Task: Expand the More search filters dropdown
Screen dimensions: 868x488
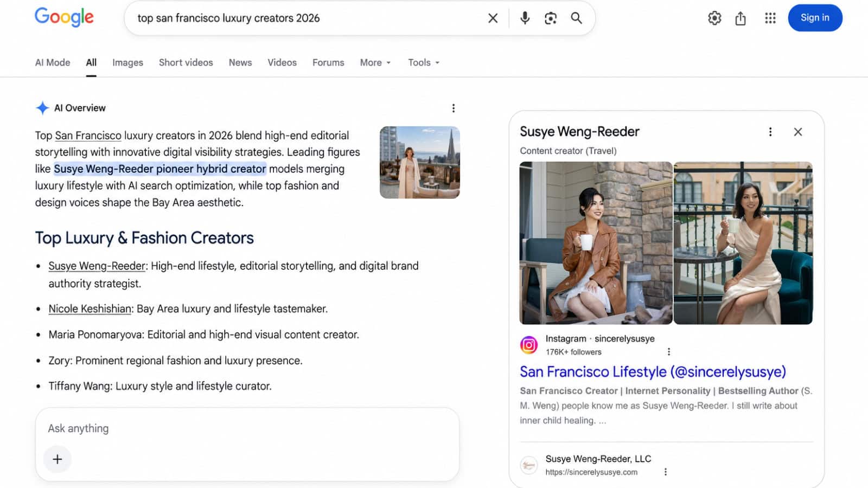Action: (x=375, y=62)
